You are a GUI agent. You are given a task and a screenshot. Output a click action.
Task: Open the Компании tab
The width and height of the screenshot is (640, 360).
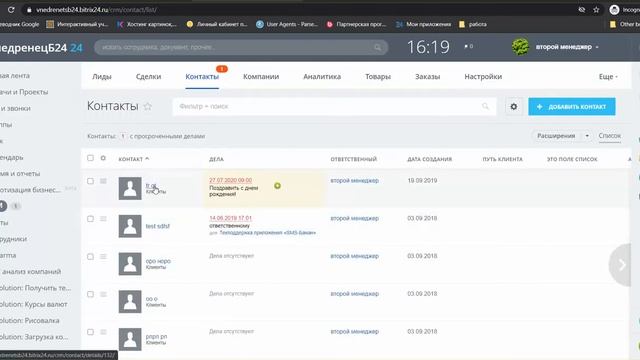click(261, 76)
